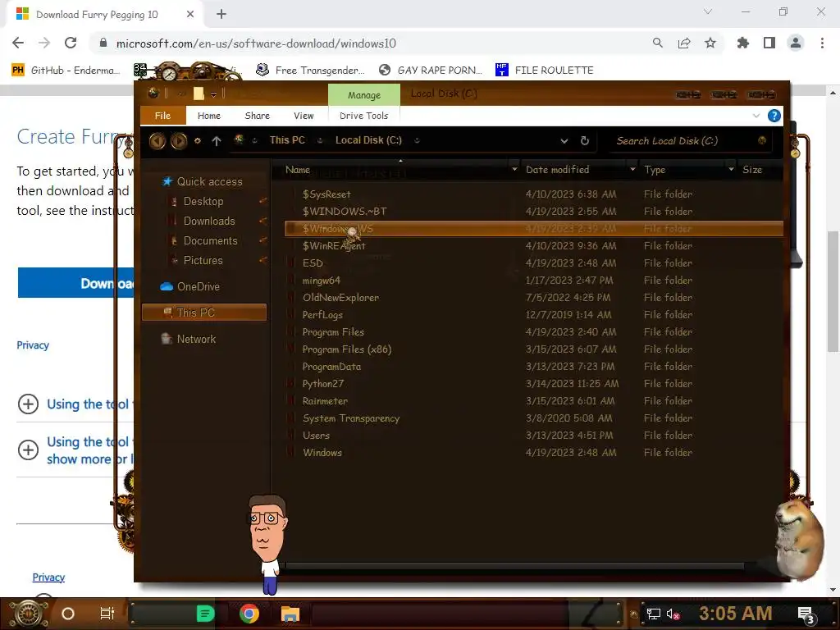This screenshot has height=630, width=840.
Task: Open Explorer help question mark
Action: click(774, 116)
